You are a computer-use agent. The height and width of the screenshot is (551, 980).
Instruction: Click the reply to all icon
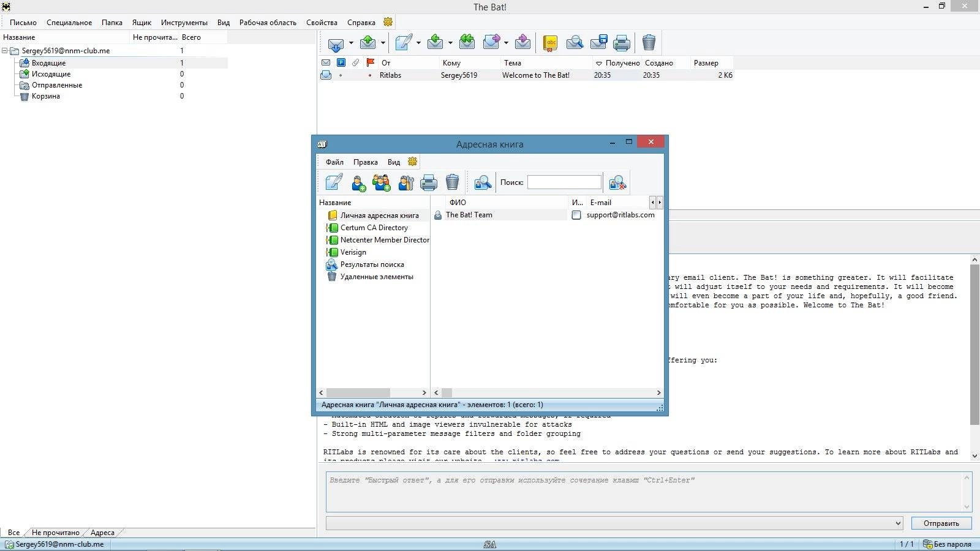tap(467, 43)
